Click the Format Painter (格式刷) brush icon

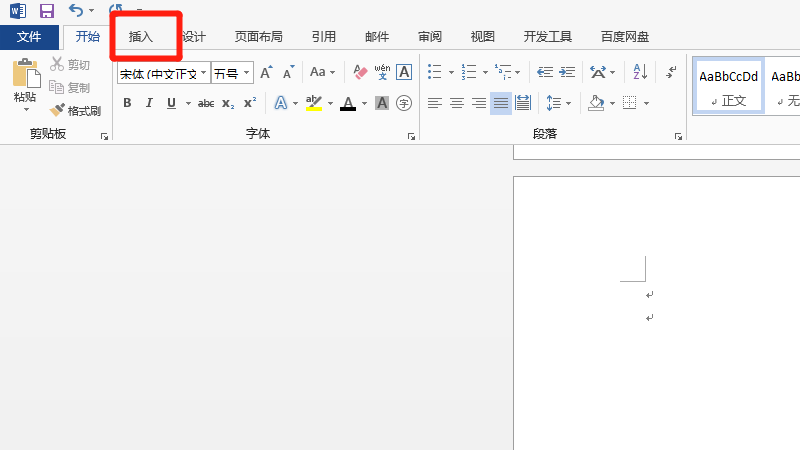point(58,110)
